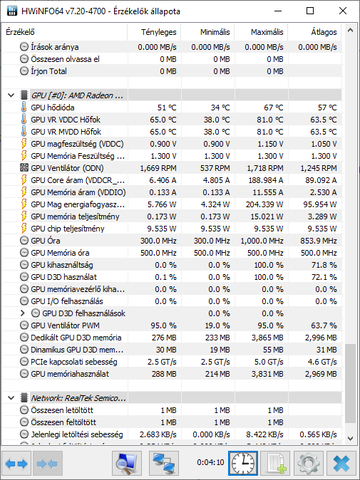The width and height of the screenshot is (360, 480).
Task: Click the Átlagos column header
Action: coord(315,32)
